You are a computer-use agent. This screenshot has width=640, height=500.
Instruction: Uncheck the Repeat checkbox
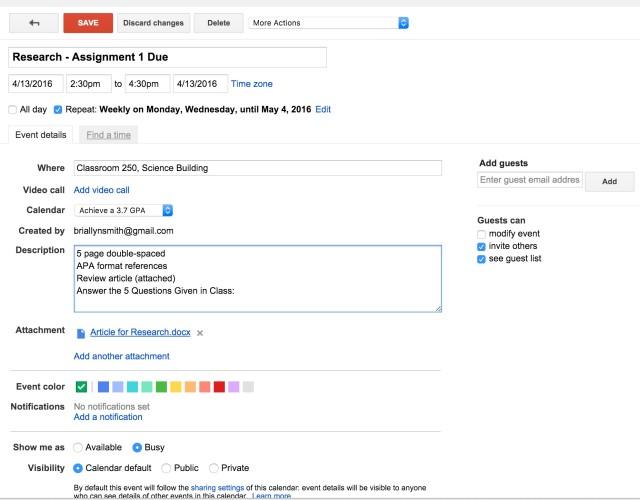(58, 109)
